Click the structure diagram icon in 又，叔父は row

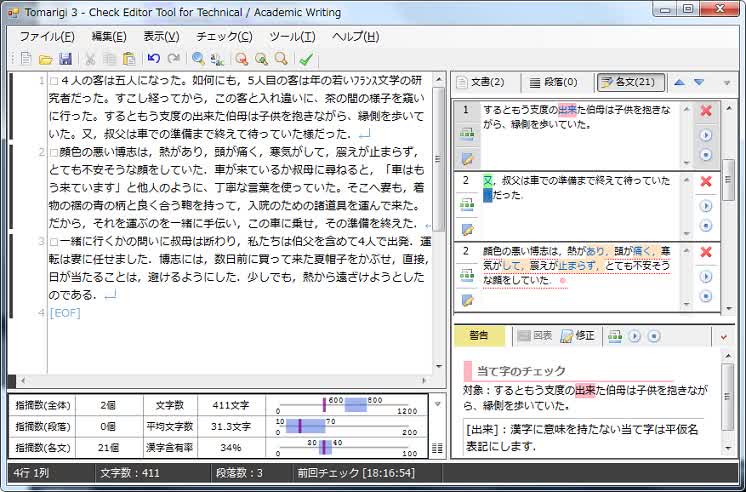coord(467,205)
